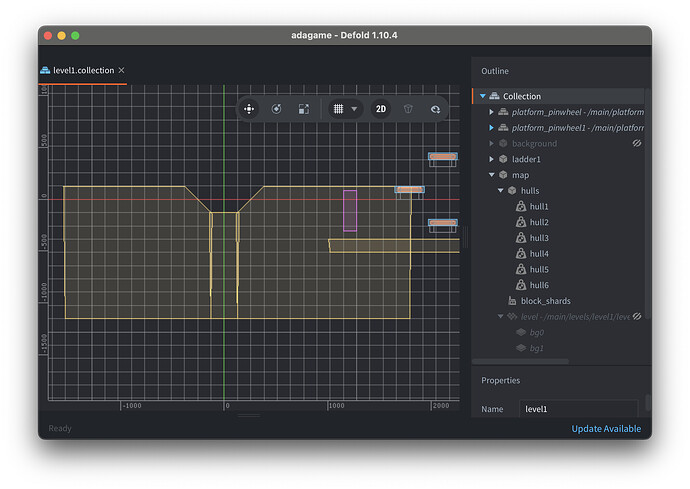Click the platform_pinwheel collection icon
The width and height of the screenshot is (690, 489).
tap(503, 112)
